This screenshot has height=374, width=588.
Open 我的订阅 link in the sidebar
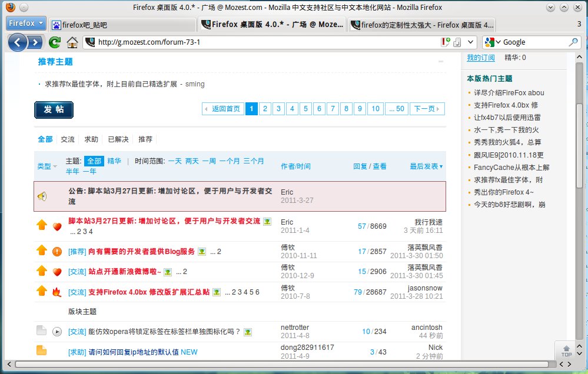[481, 58]
